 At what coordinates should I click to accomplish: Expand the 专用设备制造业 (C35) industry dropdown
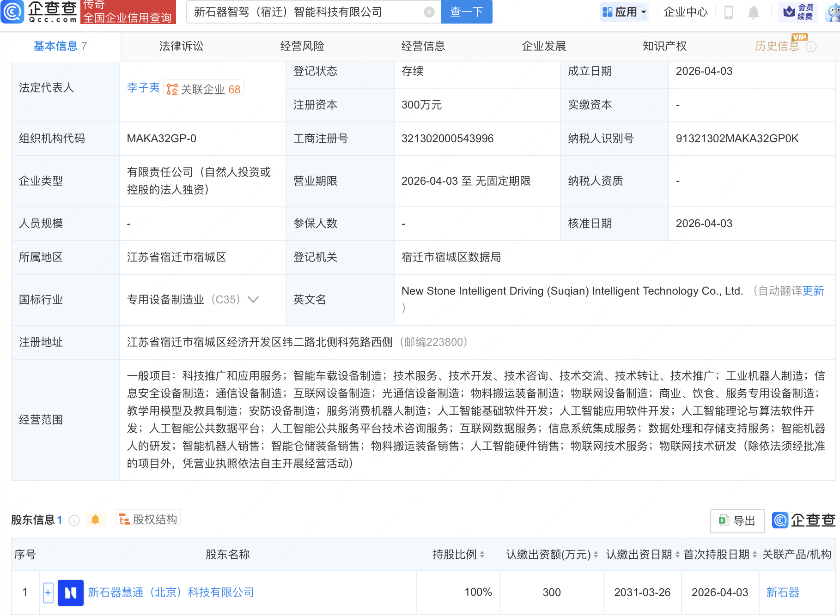[x=253, y=300]
